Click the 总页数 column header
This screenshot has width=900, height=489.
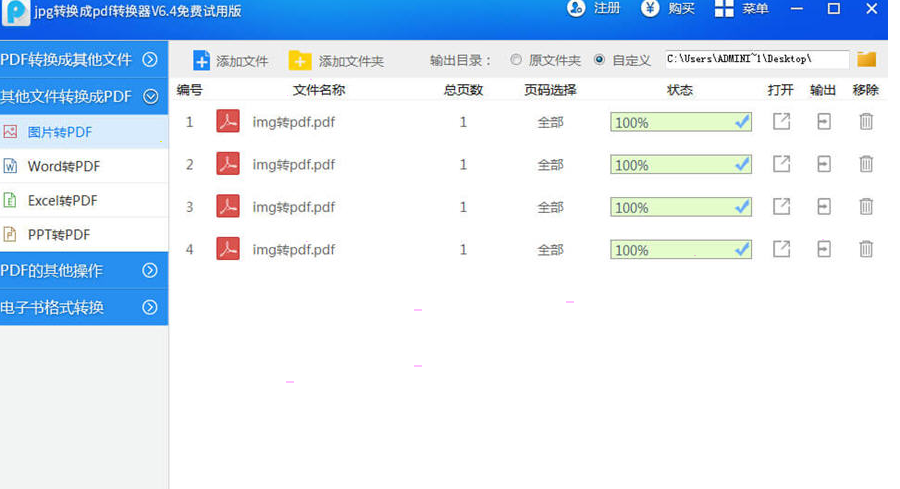point(463,90)
